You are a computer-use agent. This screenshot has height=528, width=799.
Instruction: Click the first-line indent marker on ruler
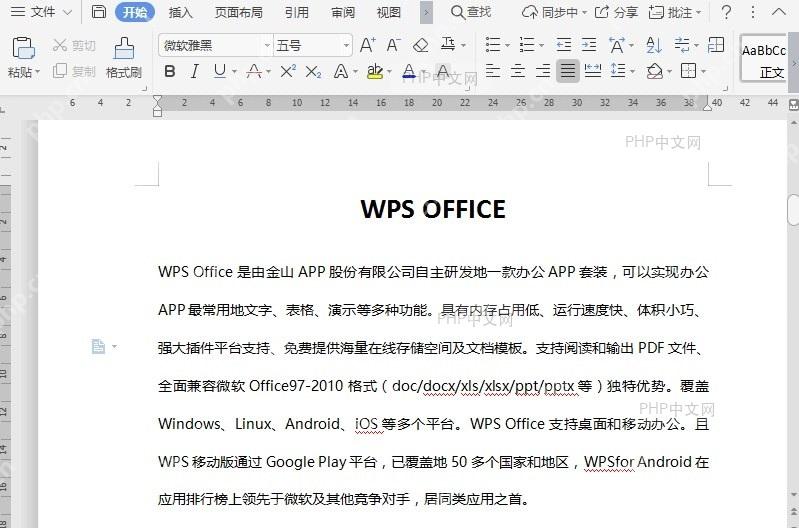(157, 100)
